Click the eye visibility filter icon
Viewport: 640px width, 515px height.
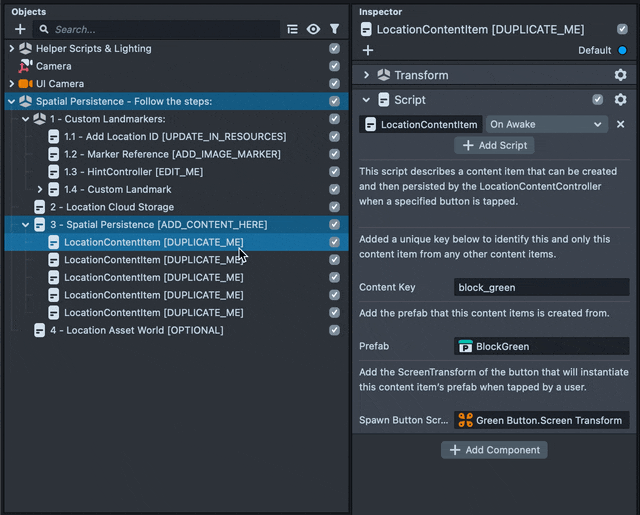coord(313,30)
